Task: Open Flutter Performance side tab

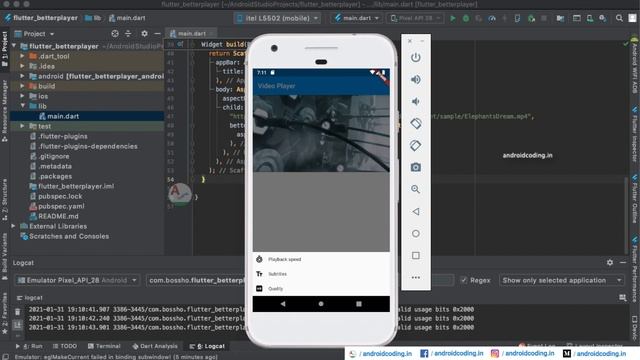Action: tap(635, 269)
